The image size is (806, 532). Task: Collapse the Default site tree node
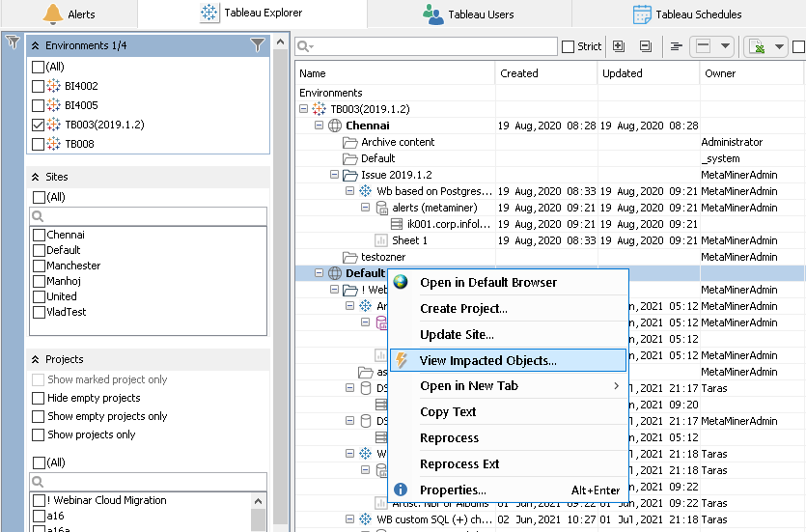point(320,273)
